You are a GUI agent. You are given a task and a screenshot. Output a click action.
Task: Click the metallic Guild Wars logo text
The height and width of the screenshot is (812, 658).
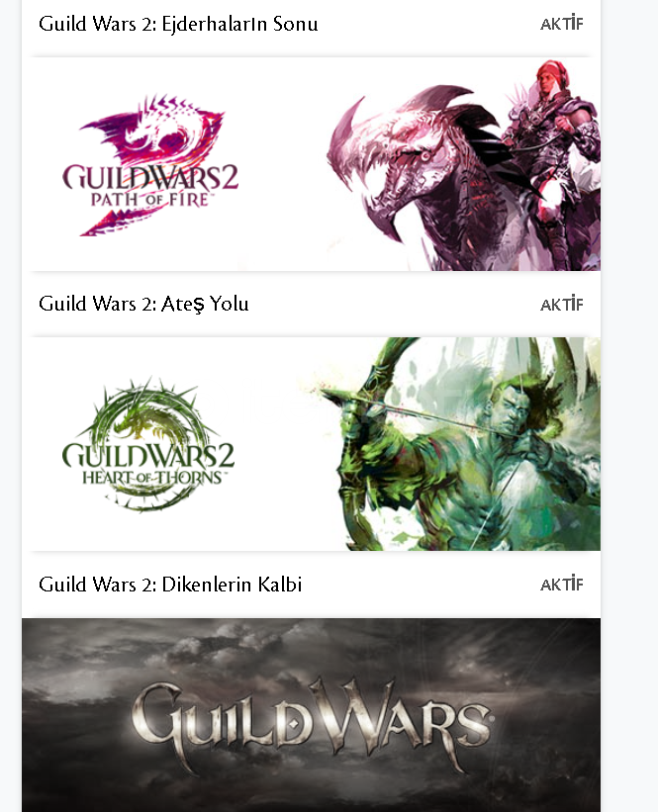click(311, 720)
